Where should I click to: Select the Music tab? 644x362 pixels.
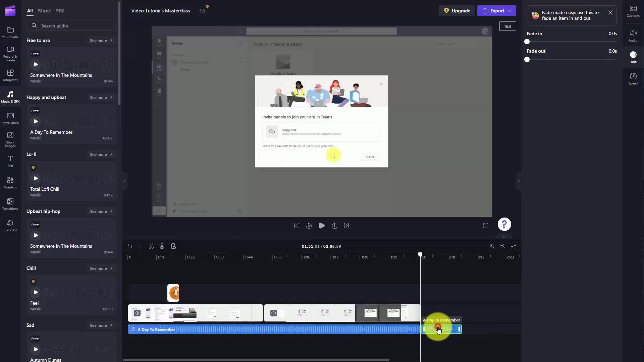tap(44, 11)
